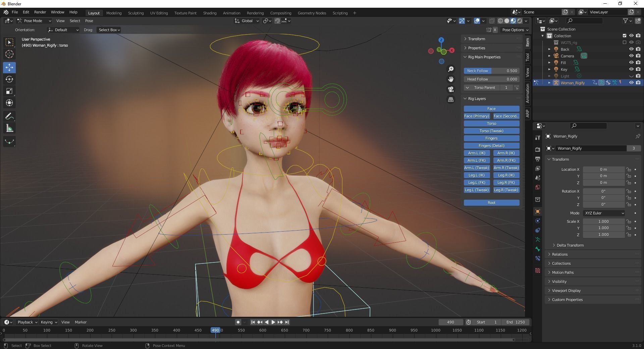
Task: Switch to the Animation workspace tab
Action: [x=231, y=13]
